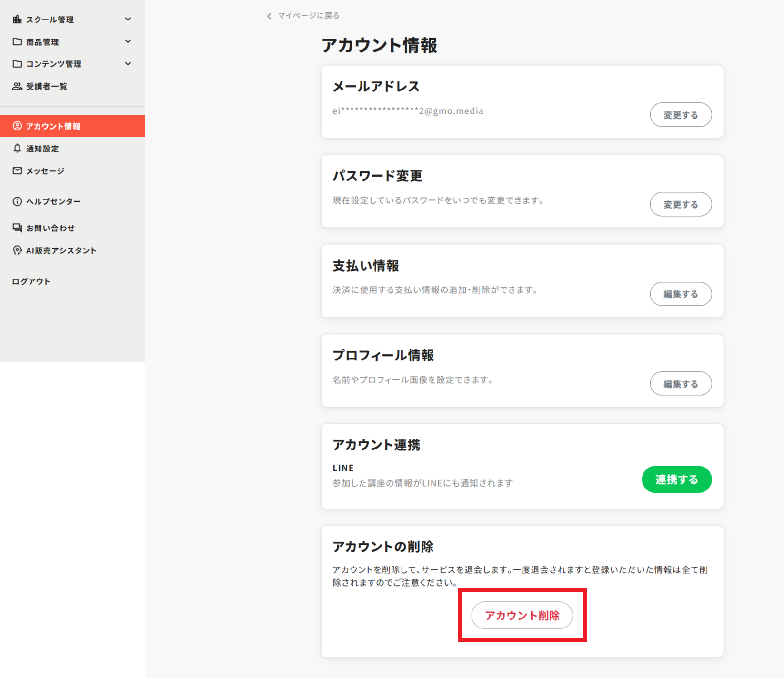Image resolution: width=784 pixels, height=678 pixels.
Task: Click the envelope icon for メッセージ
Action: 17,170
